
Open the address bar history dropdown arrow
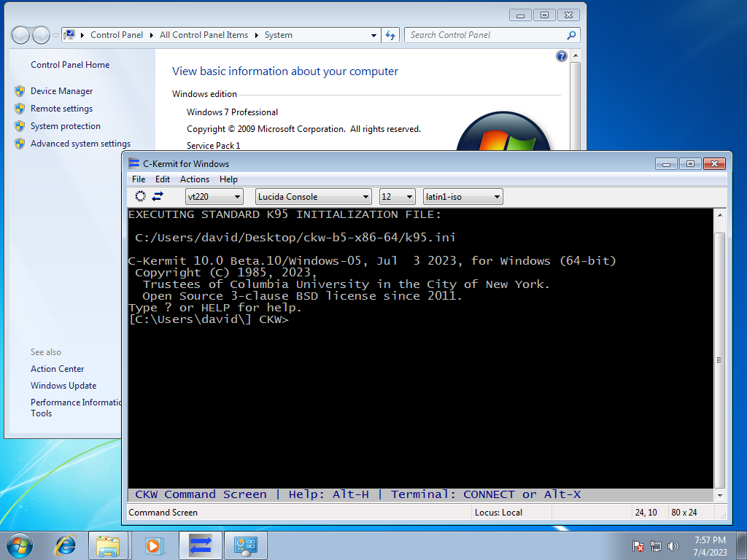click(x=374, y=35)
